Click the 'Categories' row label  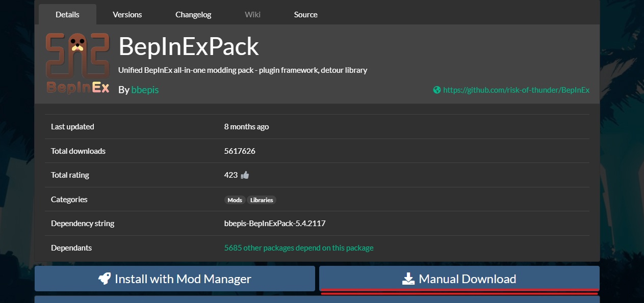coord(69,200)
